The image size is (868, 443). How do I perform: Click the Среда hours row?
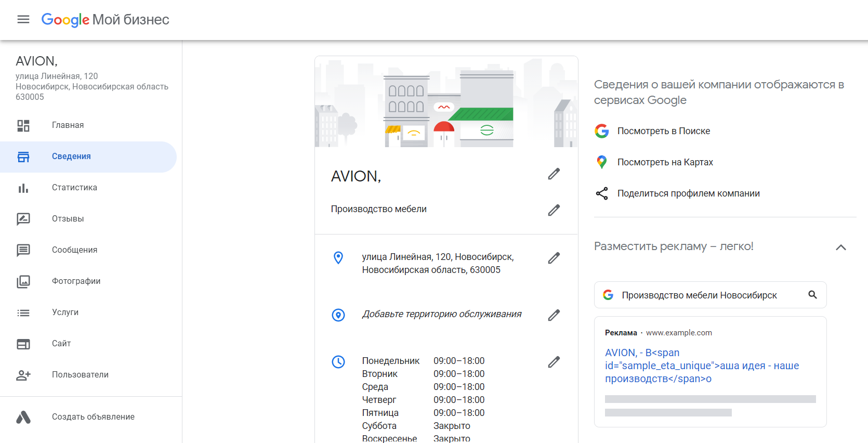click(423, 387)
